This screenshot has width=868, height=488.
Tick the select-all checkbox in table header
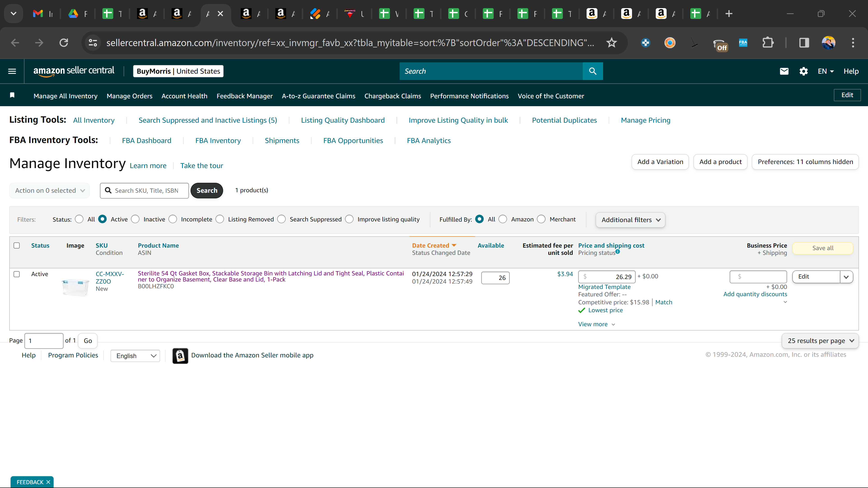tap(17, 246)
